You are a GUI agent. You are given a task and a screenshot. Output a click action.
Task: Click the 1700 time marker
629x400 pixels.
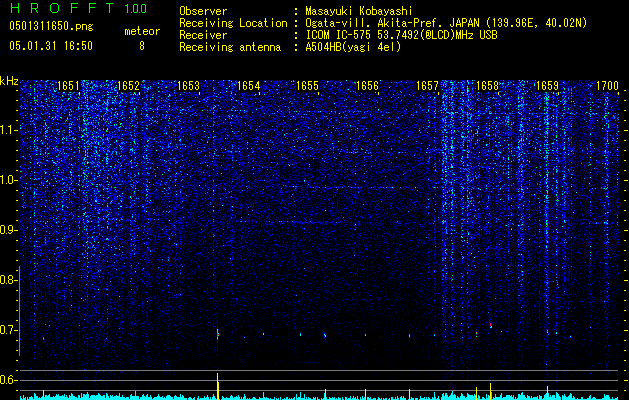tap(607, 86)
